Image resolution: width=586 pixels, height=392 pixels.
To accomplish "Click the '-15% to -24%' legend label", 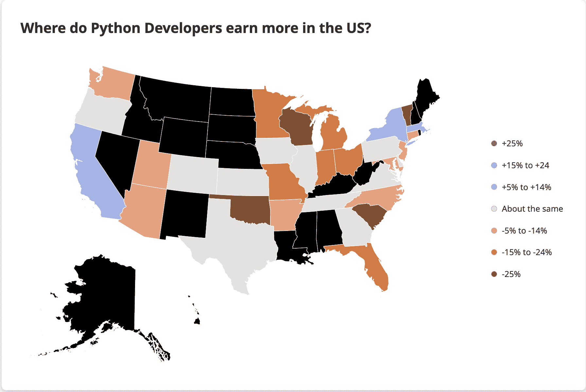I will pyautogui.click(x=527, y=252).
